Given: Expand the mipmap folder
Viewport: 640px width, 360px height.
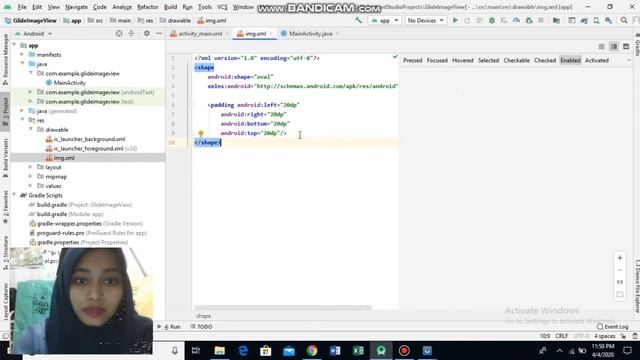Looking at the screenshot, I should (31, 177).
